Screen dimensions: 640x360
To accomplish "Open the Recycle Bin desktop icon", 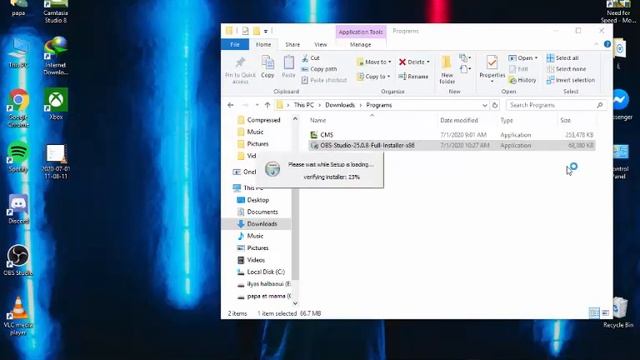I will [619, 313].
